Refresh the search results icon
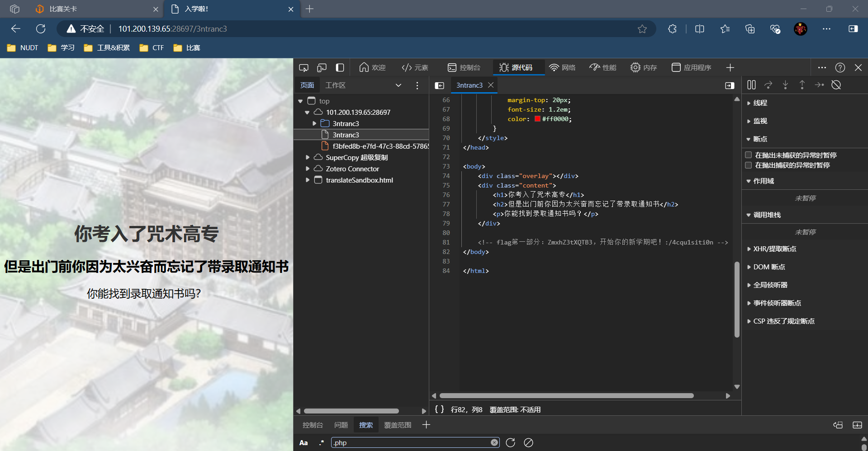This screenshot has height=451, width=868. click(x=510, y=443)
